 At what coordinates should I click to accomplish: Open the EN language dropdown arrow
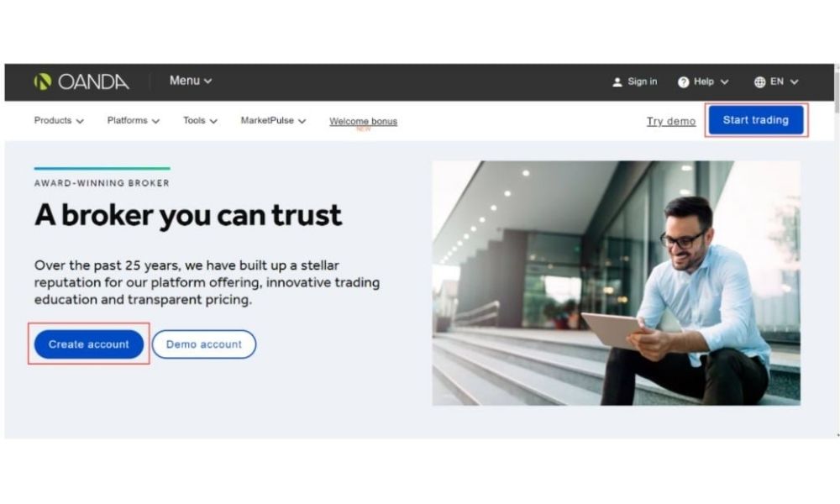point(794,82)
